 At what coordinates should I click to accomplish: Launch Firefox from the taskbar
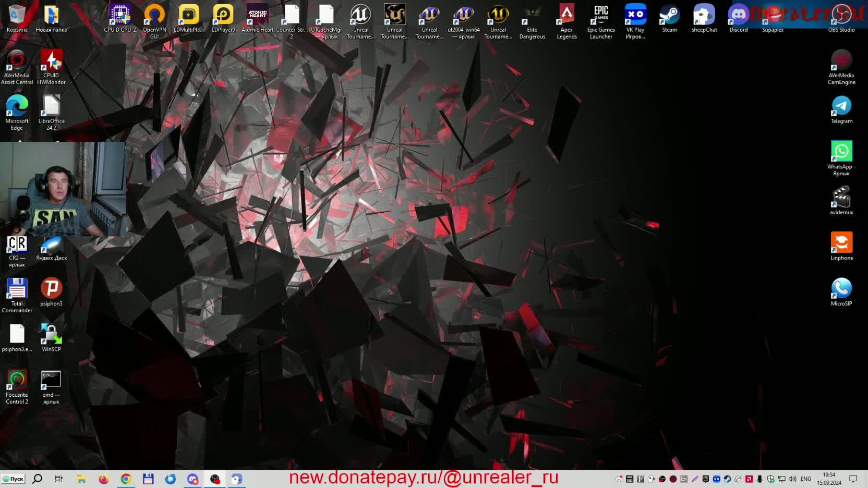104,479
